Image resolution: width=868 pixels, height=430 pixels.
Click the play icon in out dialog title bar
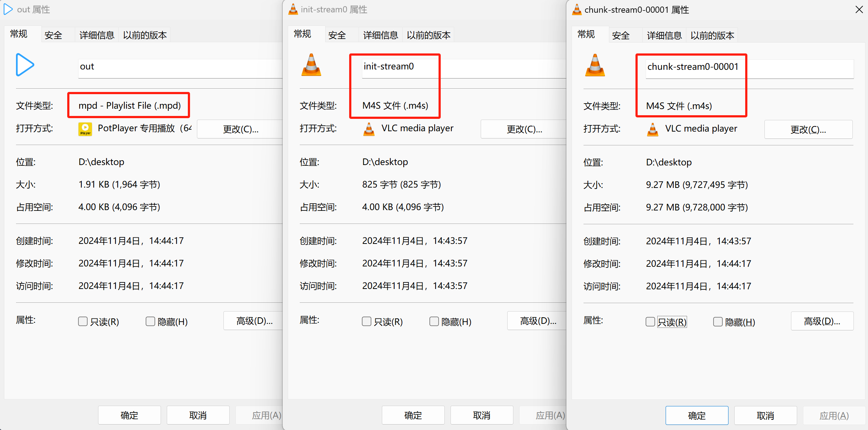8,9
